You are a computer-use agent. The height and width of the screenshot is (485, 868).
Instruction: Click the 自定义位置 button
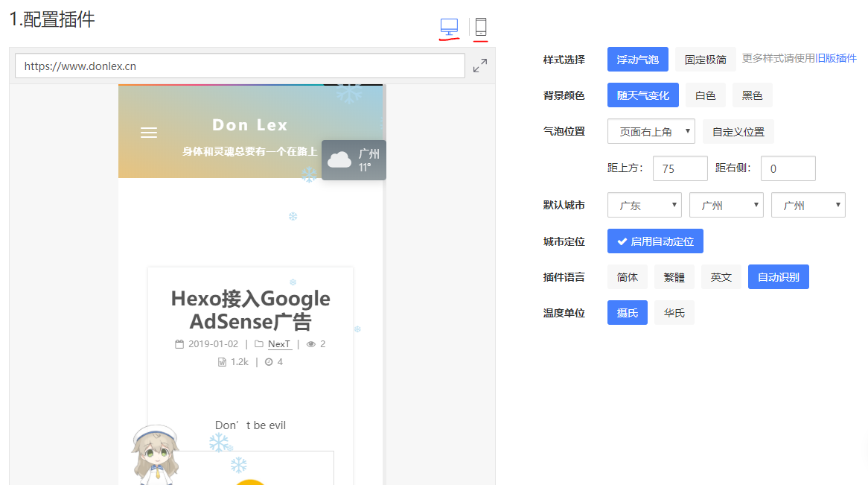[x=738, y=130]
